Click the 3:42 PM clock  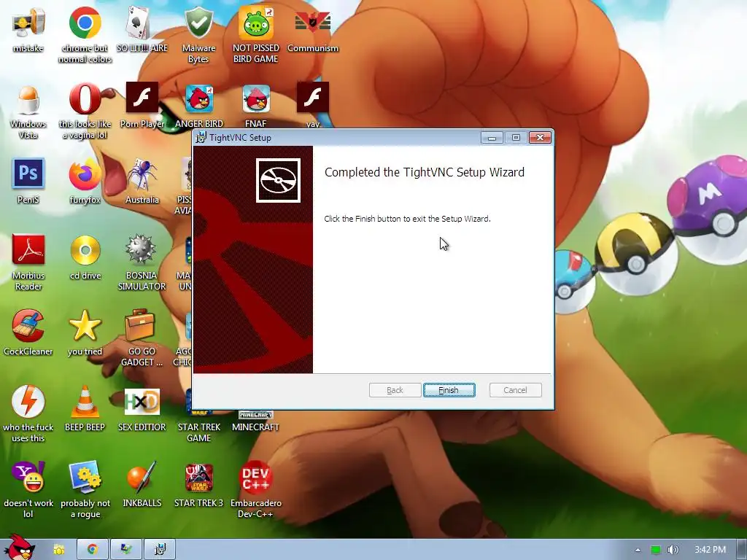point(710,550)
